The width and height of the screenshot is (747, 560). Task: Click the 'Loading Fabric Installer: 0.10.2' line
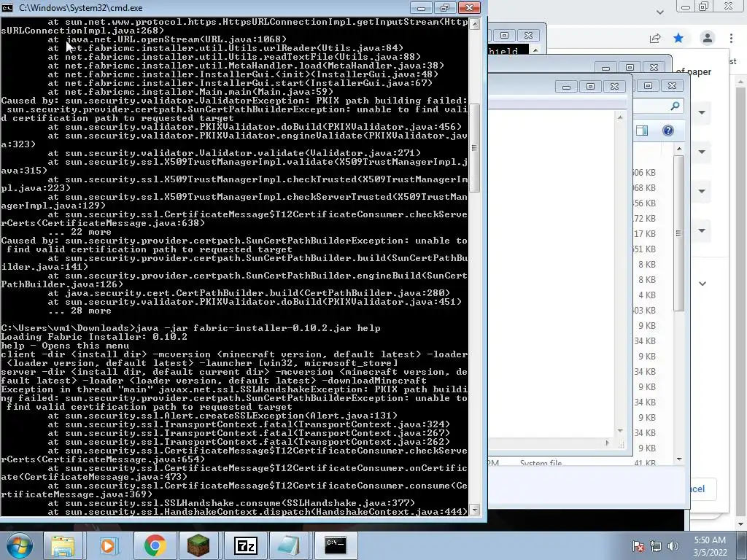(x=94, y=337)
